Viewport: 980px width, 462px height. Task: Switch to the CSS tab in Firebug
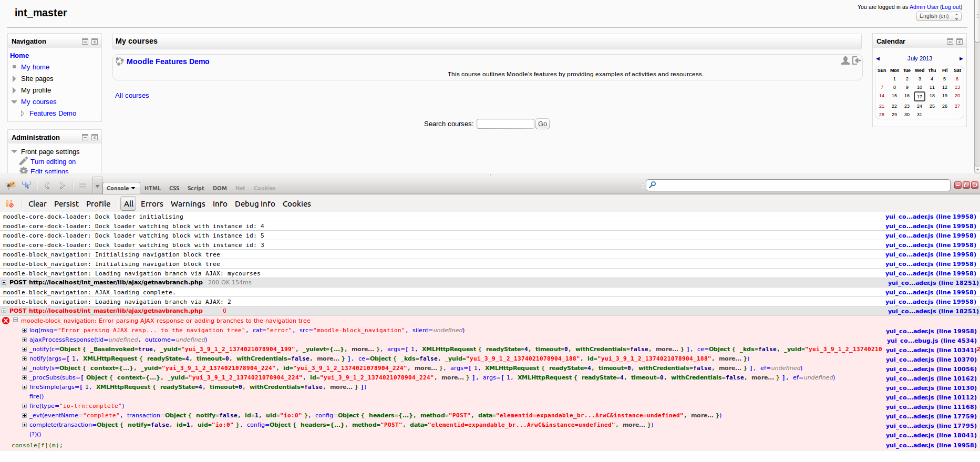coord(174,188)
